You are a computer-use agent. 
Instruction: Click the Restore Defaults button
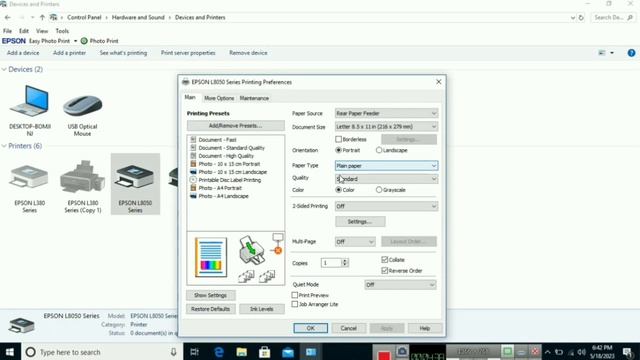211,309
